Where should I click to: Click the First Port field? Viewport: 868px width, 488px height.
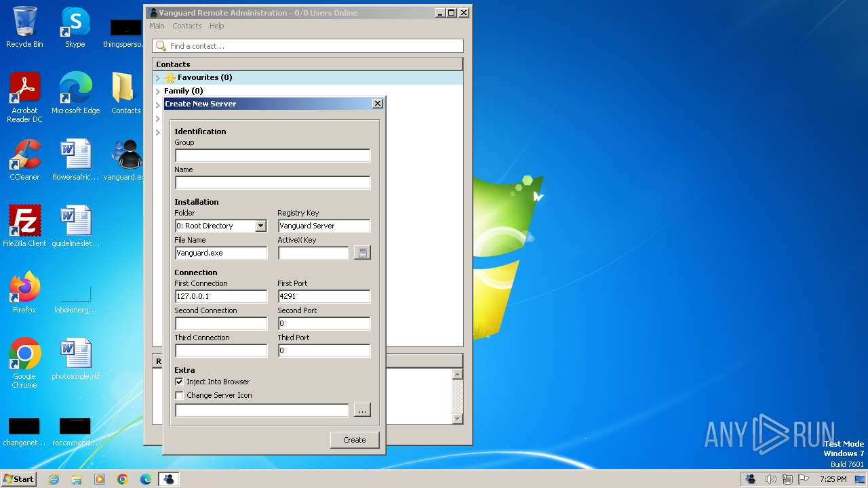(324, 296)
